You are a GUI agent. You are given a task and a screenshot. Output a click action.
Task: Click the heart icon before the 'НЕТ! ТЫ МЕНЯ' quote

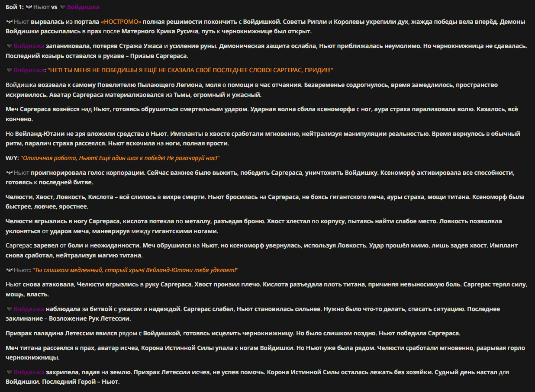click(x=9, y=70)
